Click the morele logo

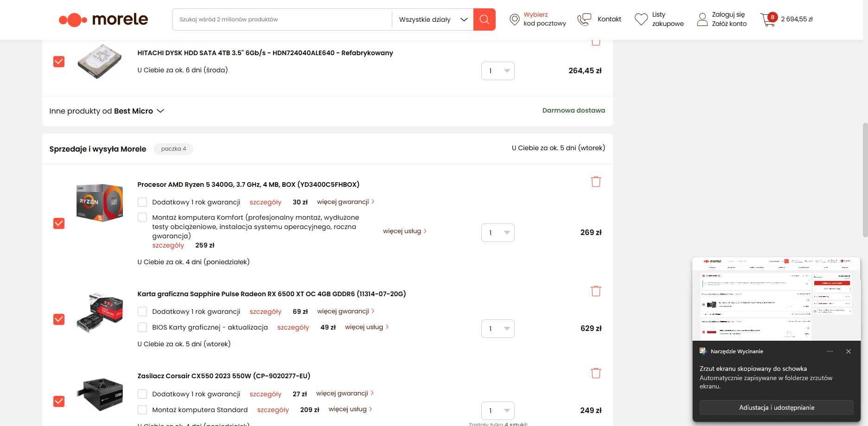pos(103,19)
